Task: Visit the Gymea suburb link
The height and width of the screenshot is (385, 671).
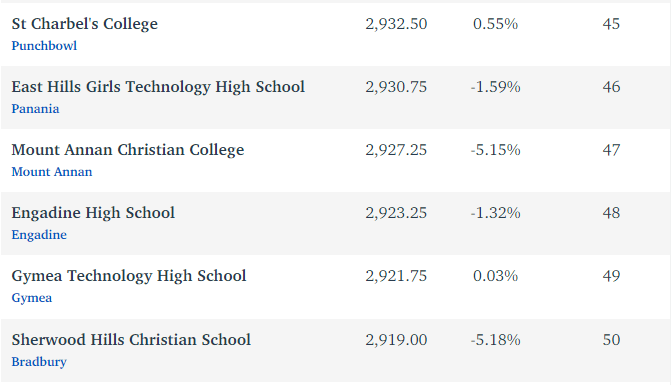Action: pos(32,298)
